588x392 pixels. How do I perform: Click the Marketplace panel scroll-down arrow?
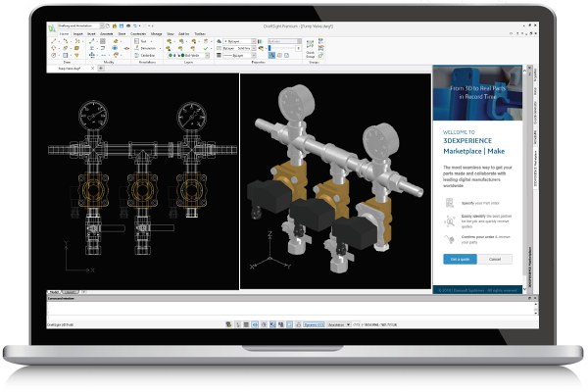[x=524, y=290]
